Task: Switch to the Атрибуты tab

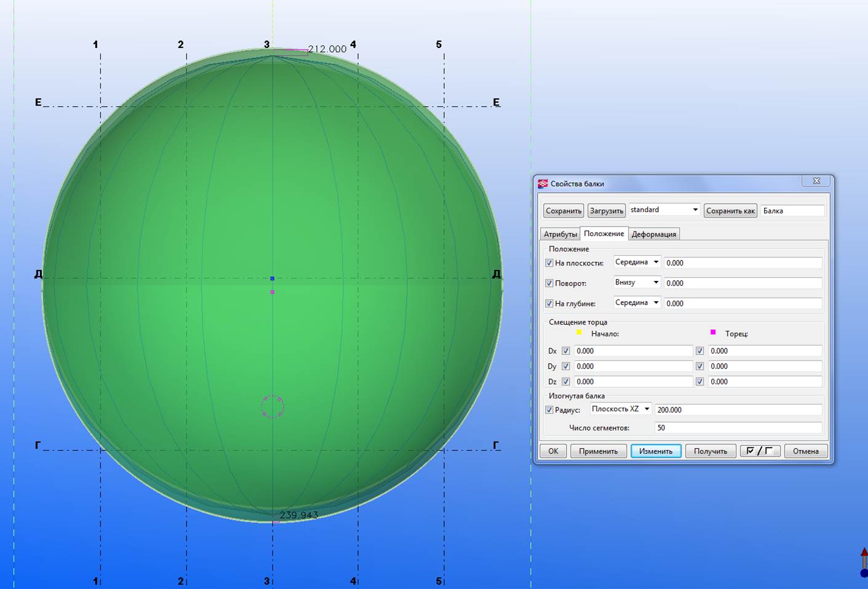Action: 560,234
